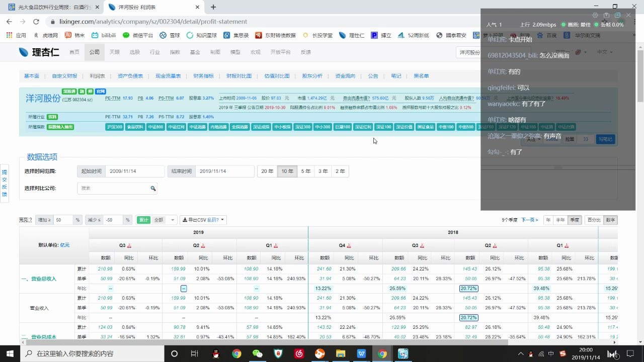Switch to 基本面 tab
Screen dimensions: 644x362
(x=32, y=76)
